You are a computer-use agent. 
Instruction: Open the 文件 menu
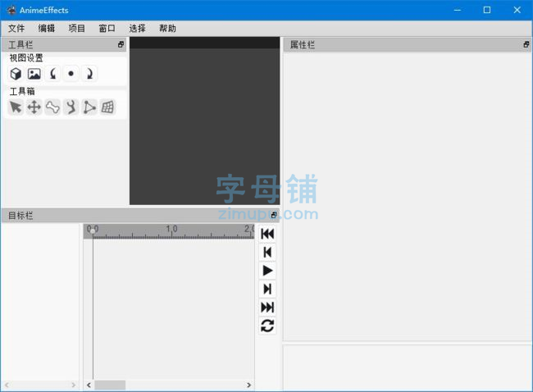point(16,28)
